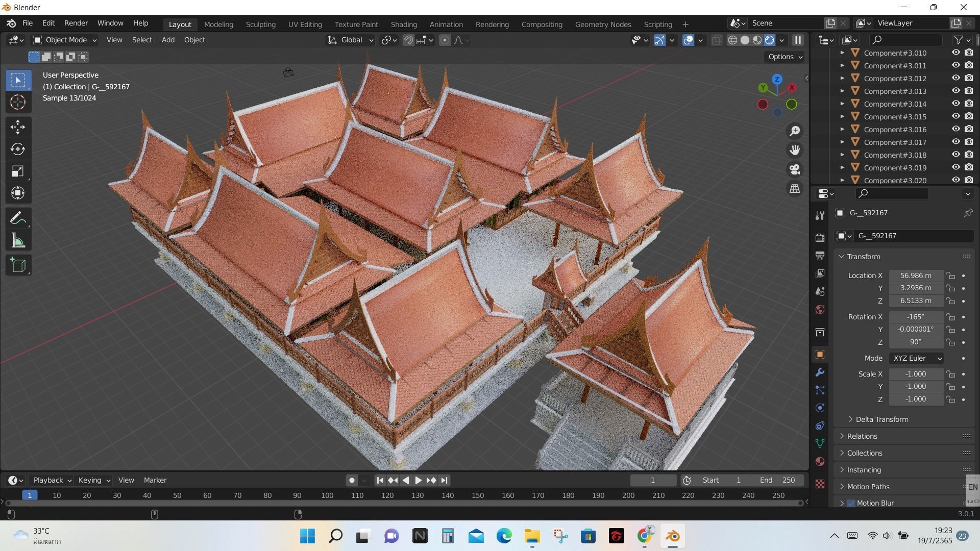Open the Render menu
980x551 pixels.
pos(76,23)
